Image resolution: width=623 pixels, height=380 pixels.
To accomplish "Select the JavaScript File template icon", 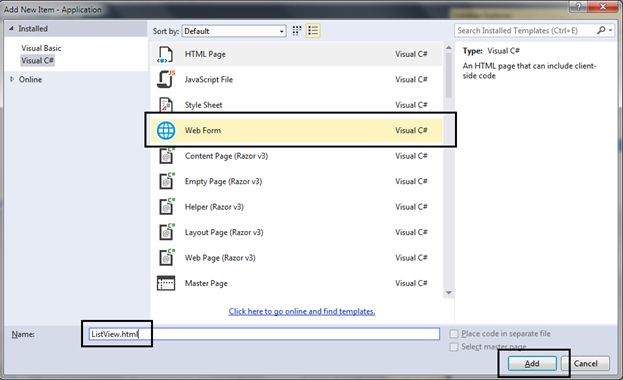I will click(166, 79).
